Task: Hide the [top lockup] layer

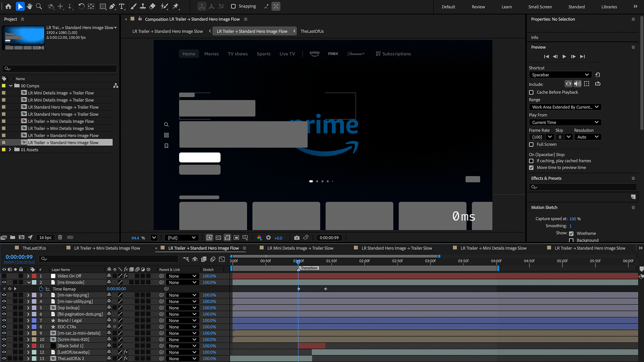Action: [x=4, y=308]
